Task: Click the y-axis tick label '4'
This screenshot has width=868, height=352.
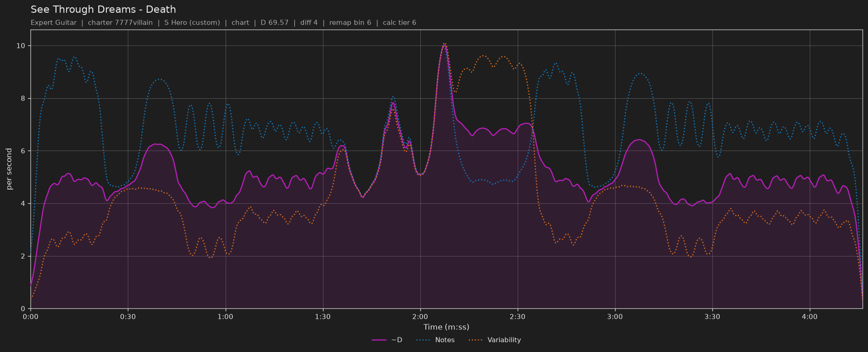Action: (24, 204)
